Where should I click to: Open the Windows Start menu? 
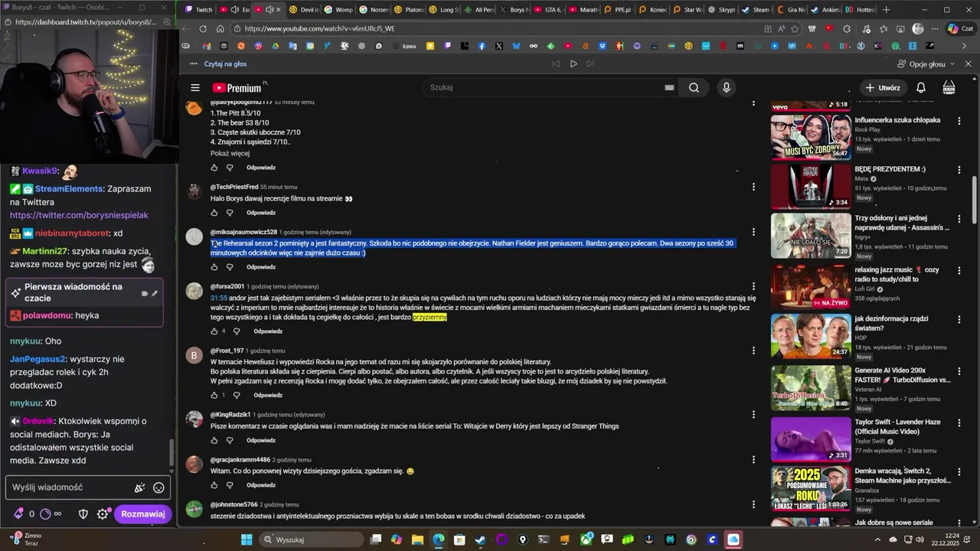[x=247, y=540]
